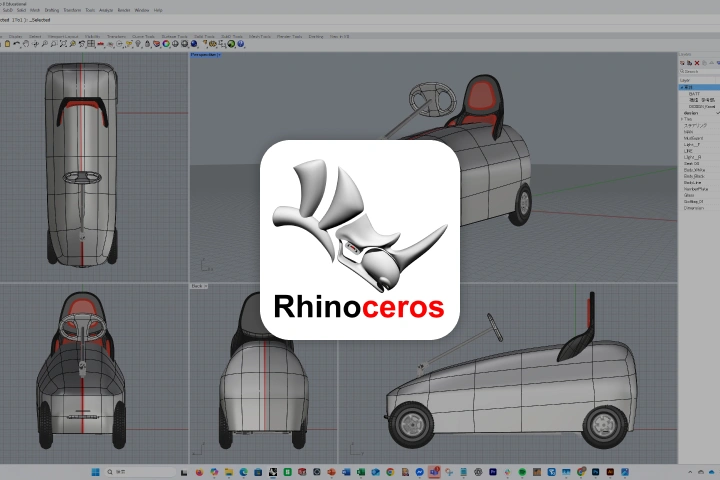Click the Windows Start button
Viewport: 720px width, 480px height.
96,472
